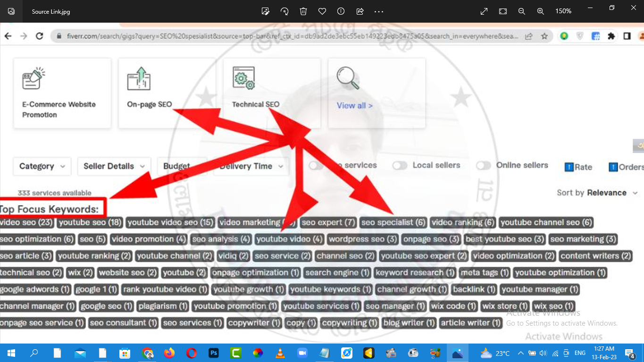The height and width of the screenshot is (362, 644).
Task: Open Windows Start menu
Action: 11,353
